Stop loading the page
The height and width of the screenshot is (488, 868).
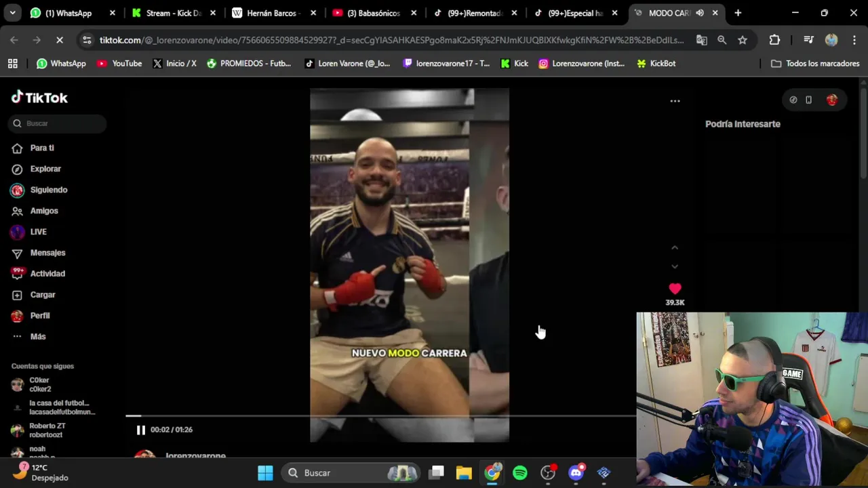[x=59, y=40]
